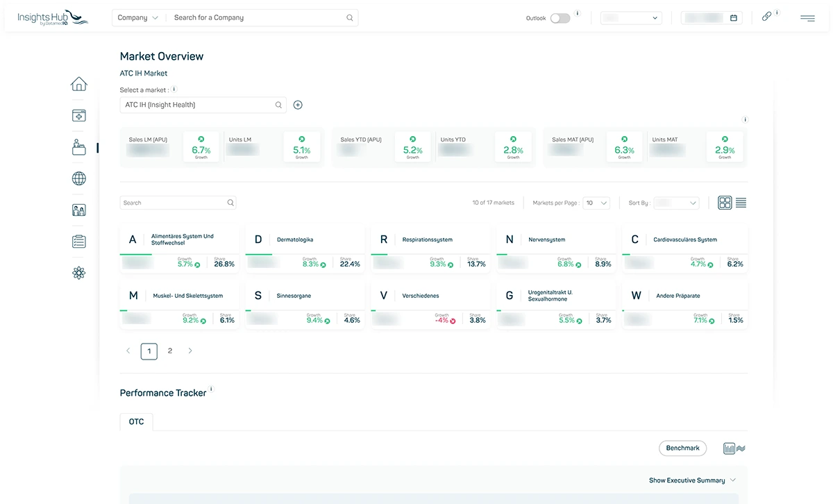Viewport: 833px width, 504px height.
Task: Select the OTC tab
Action: click(137, 421)
